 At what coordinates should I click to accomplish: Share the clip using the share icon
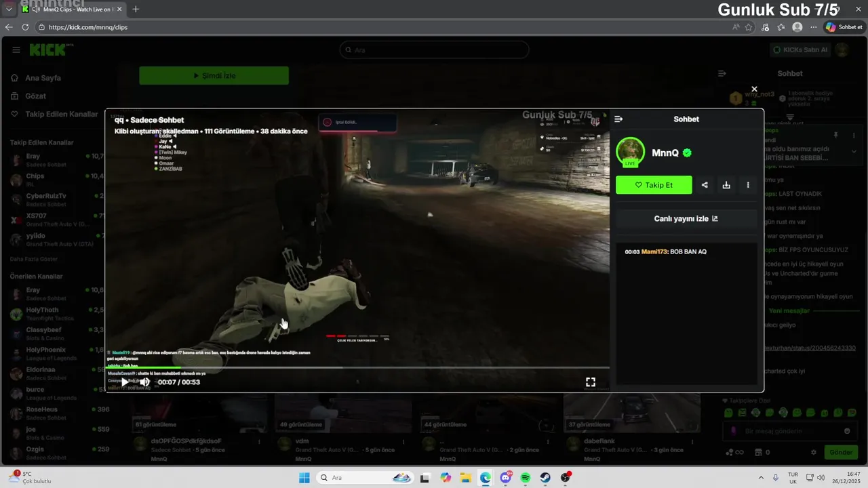point(705,185)
